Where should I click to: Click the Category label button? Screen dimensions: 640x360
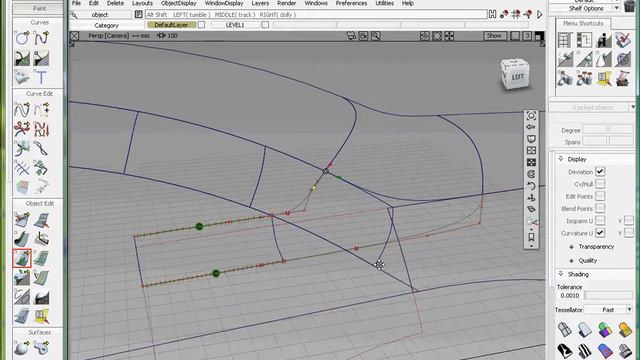(x=107, y=25)
